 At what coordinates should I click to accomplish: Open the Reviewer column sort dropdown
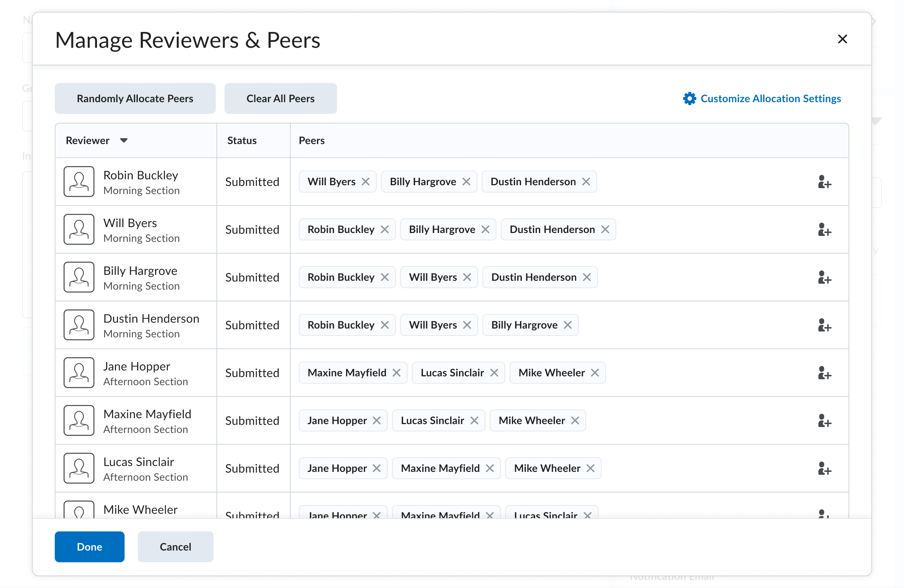tap(123, 140)
